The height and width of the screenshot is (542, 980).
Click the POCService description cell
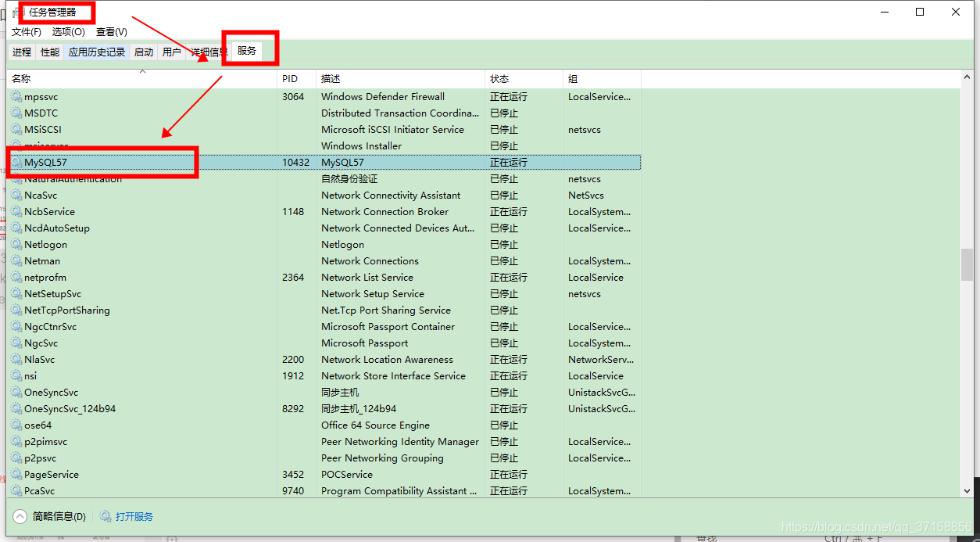tap(347, 475)
